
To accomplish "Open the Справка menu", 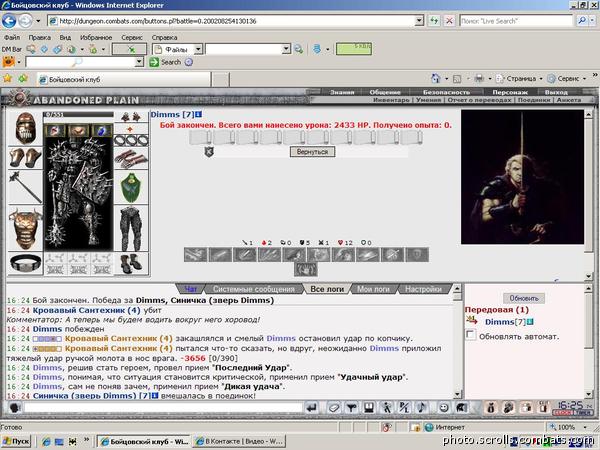I will coord(164,38).
